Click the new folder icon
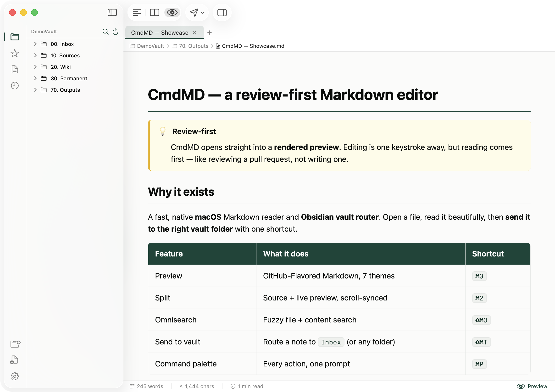The height and width of the screenshot is (392, 555). pos(15,344)
